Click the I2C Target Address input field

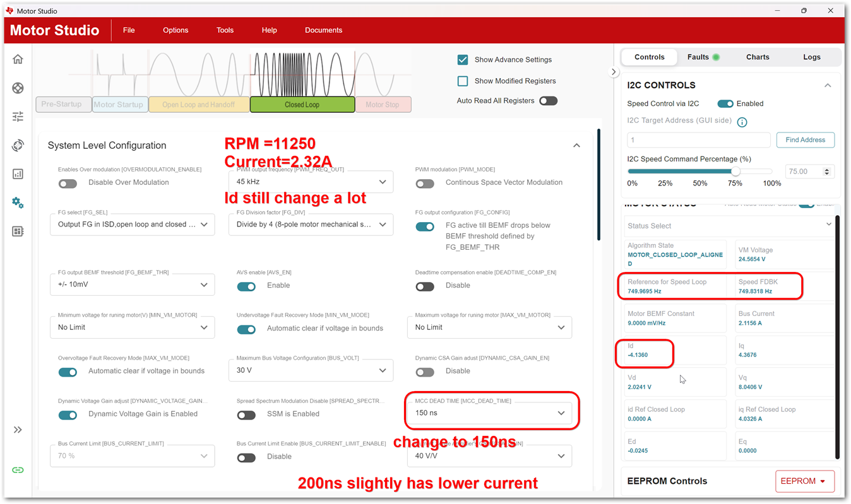(699, 140)
